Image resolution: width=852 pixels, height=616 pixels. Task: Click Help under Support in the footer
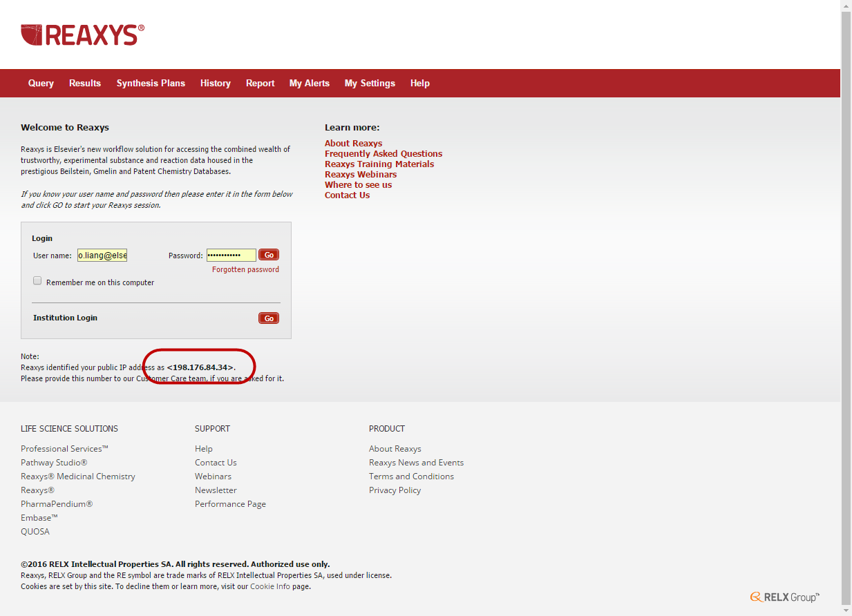tap(204, 449)
